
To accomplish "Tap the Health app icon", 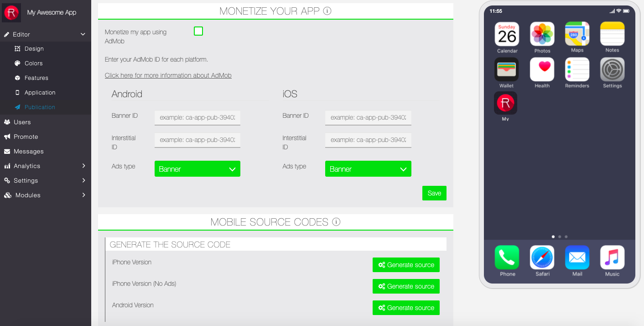I will tap(542, 69).
